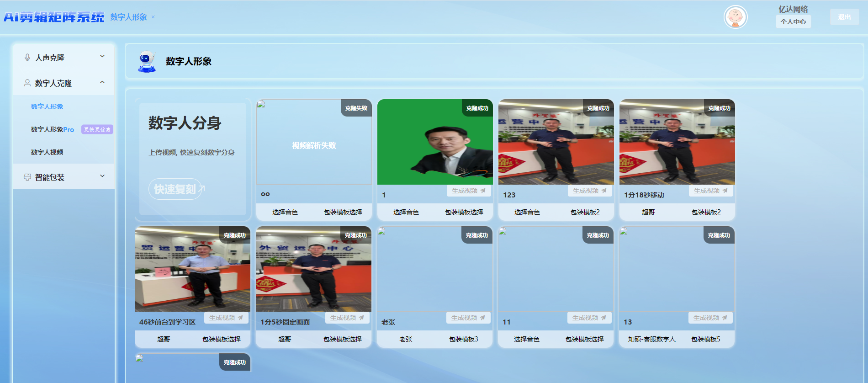868x383 pixels.
Task: Click the person icon next to 数字人克隆
Action: pos(27,83)
